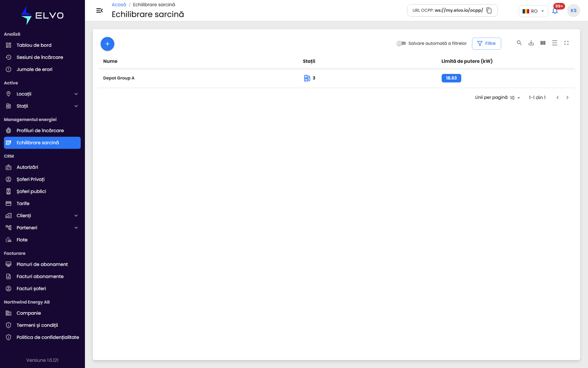588x368 pixels.
Task: Go to Sesiuni de încărcare
Action: pos(42,57)
